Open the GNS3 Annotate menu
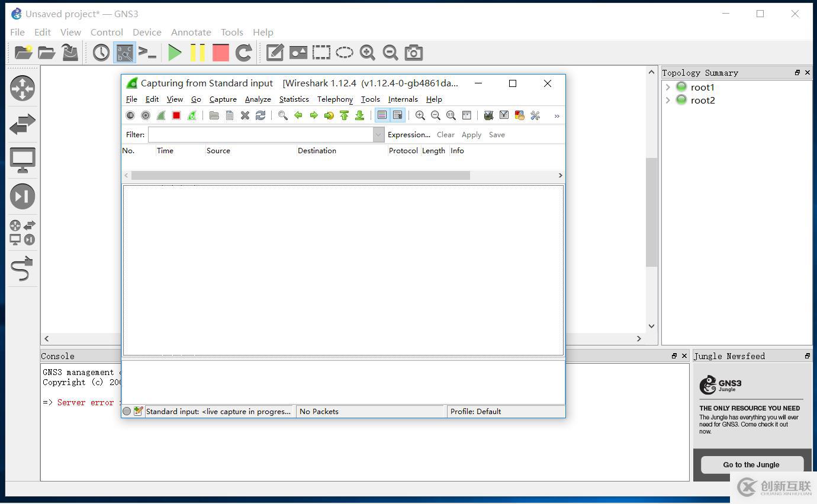817x504 pixels. 191,32
